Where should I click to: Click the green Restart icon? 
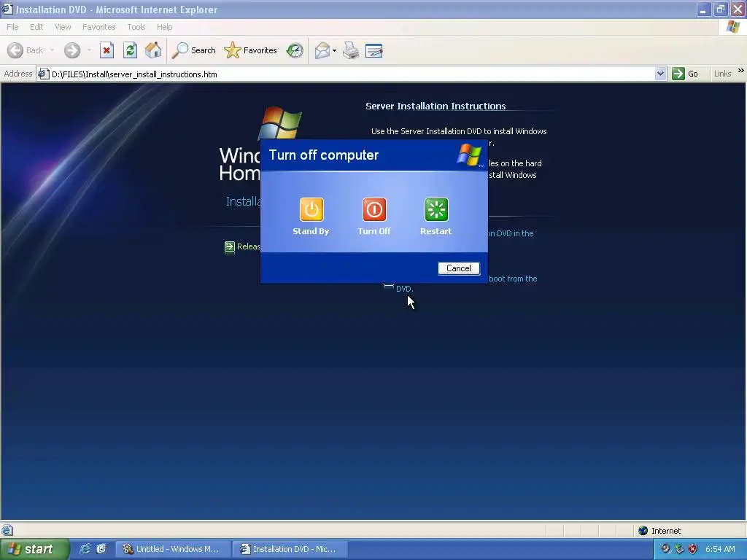click(x=436, y=209)
